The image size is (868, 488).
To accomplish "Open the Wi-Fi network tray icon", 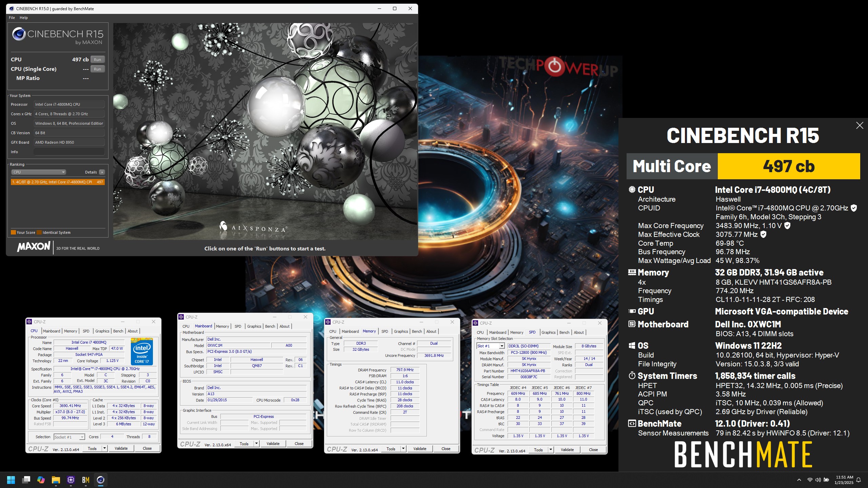I will 810,480.
